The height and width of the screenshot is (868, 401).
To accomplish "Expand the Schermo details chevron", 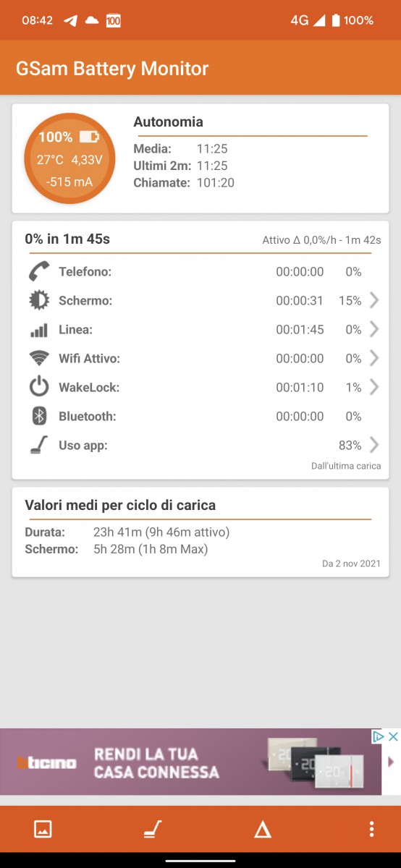I will (x=374, y=300).
